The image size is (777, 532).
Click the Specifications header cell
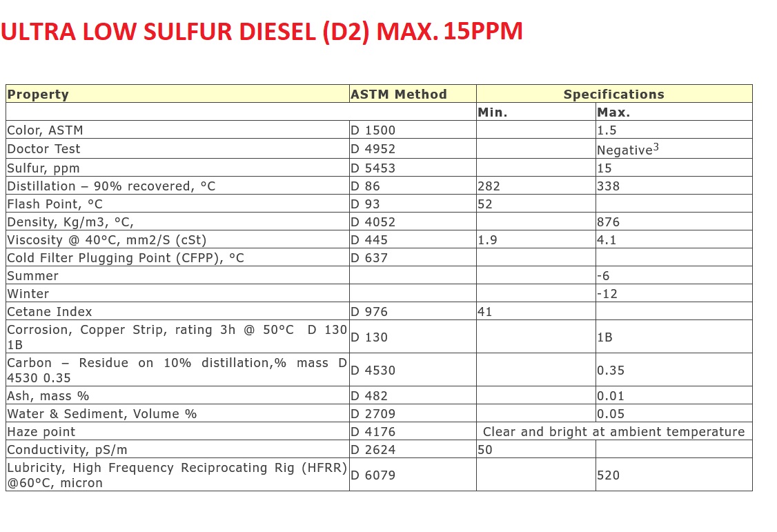(613, 95)
